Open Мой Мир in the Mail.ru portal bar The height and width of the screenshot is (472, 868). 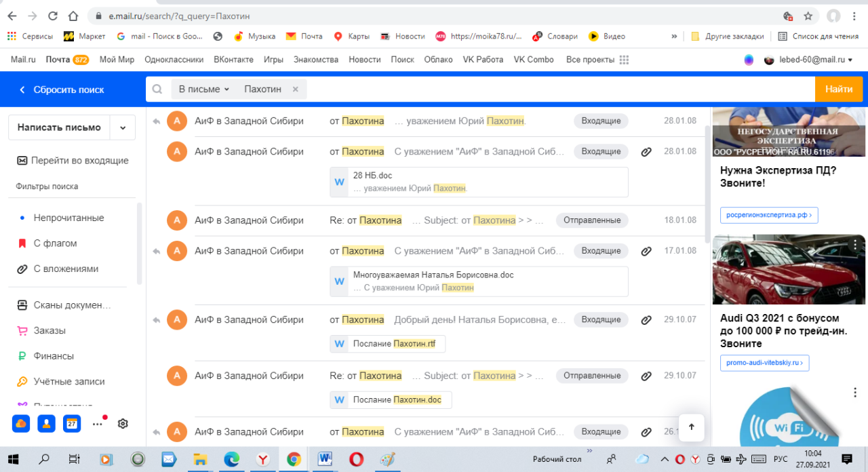click(x=117, y=60)
